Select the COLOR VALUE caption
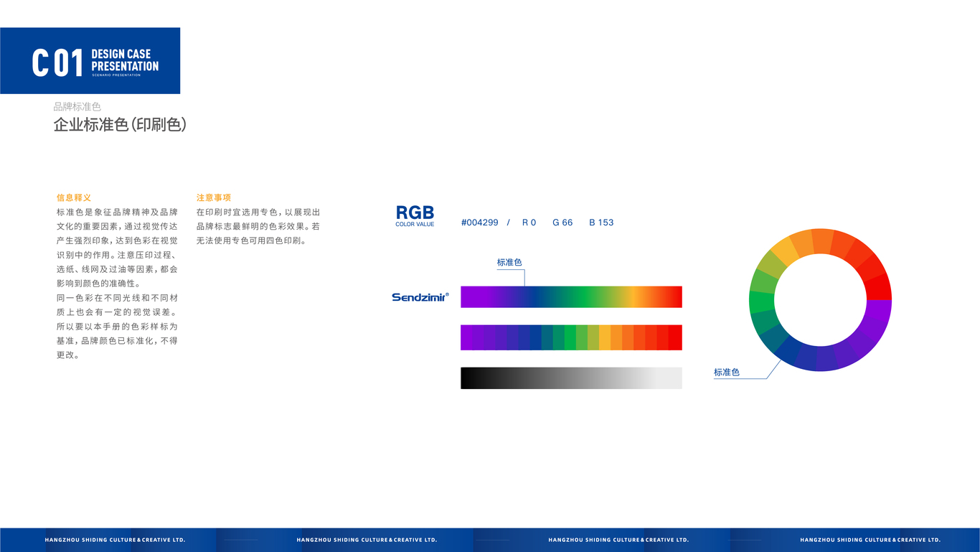Viewport: 980px width, 552px height. (x=415, y=225)
